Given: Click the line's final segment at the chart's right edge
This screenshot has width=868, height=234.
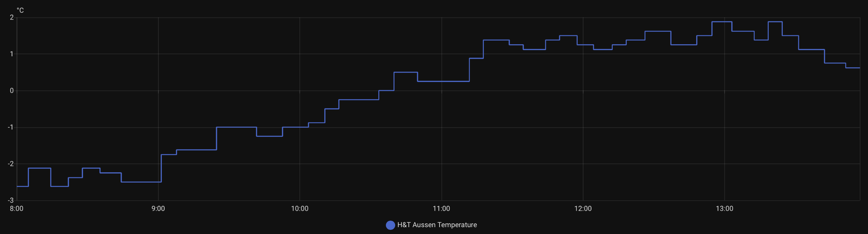Looking at the screenshot, I should [x=853, y=68].
